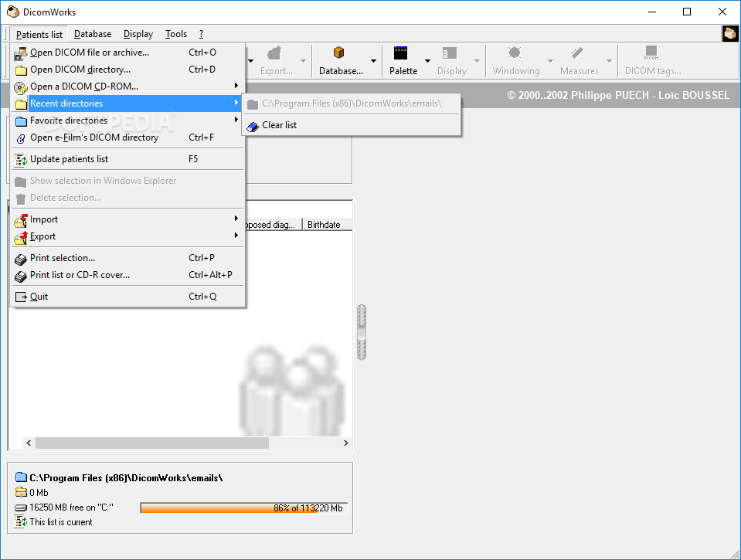Click the Favorite directories blue folder icon
This screenshot has height=560, width=741.
coord(21,121)
